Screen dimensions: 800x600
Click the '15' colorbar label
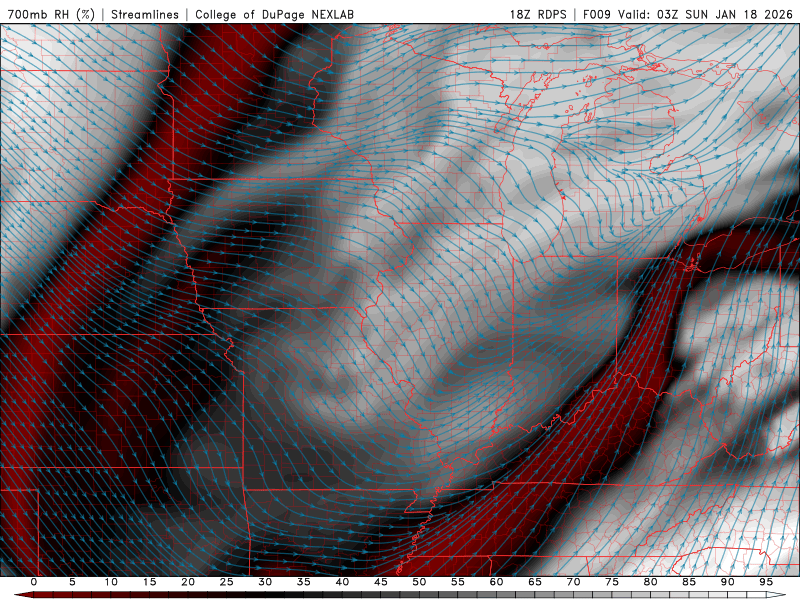149,582
